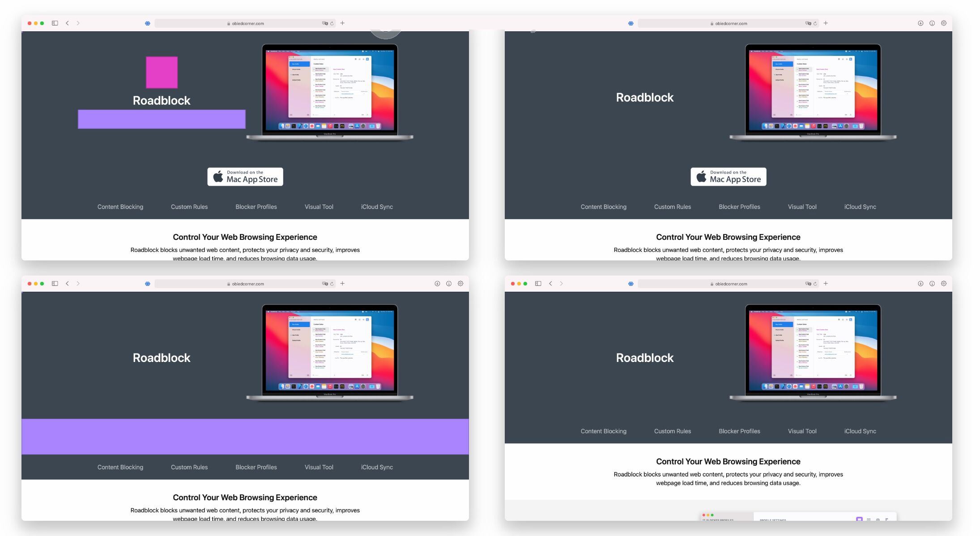Open iCloud Sync link in the bottom-right window
This screenshot has width=980, height=536.
tap(860, 431)
